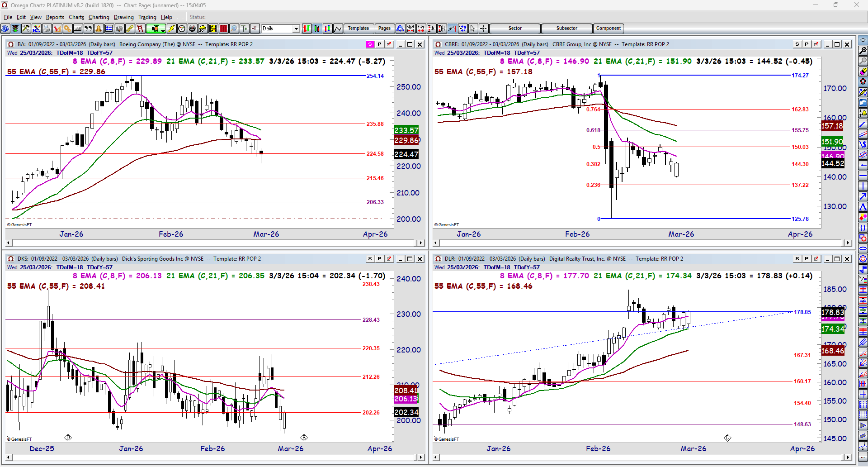Screen dimensions: 868x467
Task: Click the Subsector button
Action: tap(567, 29)
